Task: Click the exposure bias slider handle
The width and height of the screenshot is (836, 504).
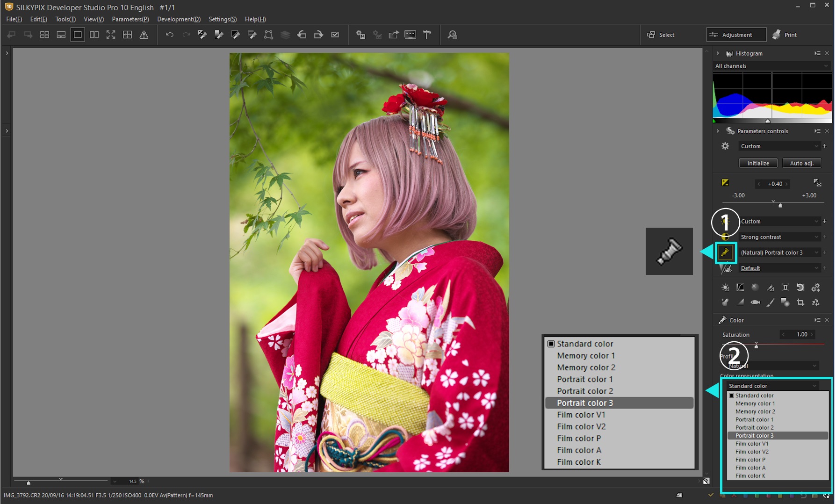Action: 780,205
